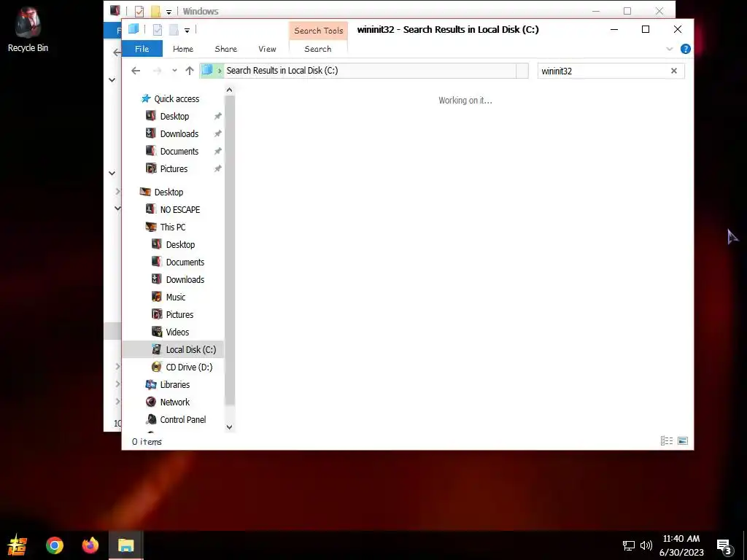The width and height of the screenshot is (747, 560).
Task: Open Explorer Help question mark icon
Action: click(686, 49)
